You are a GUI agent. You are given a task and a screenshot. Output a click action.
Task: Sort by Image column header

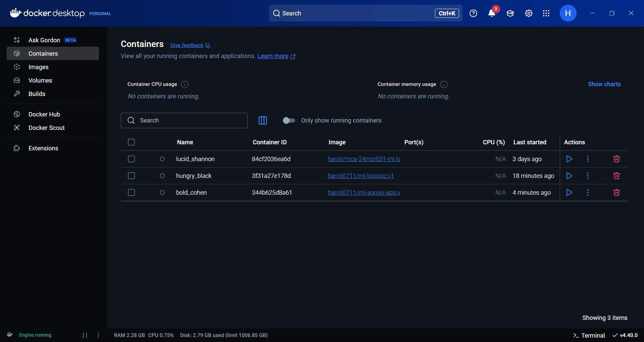pos(337,142)
